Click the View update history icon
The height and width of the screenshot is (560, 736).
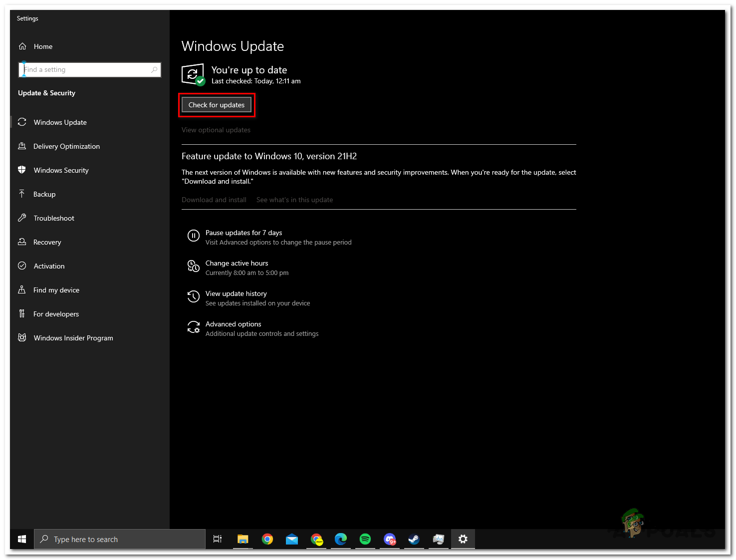coord(194,296)
